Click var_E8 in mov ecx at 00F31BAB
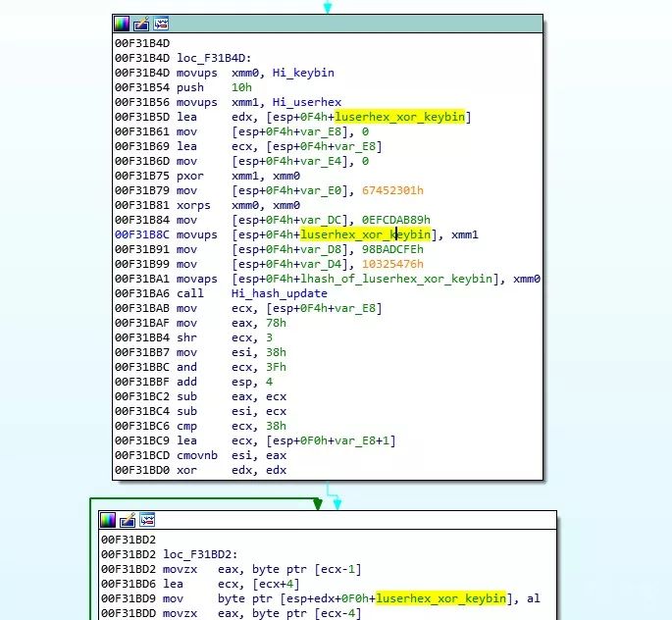Screen dimensions: 672x620 click(355, 308)
